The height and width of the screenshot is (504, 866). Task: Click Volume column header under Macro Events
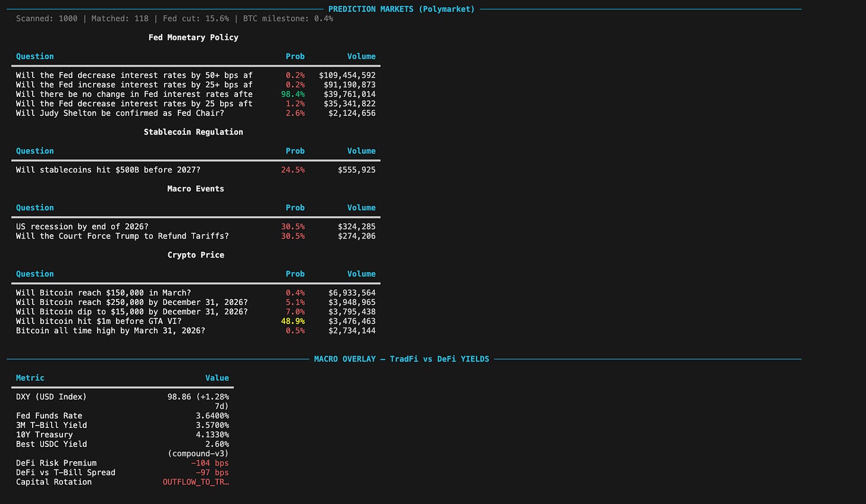[x=362, y=208]
